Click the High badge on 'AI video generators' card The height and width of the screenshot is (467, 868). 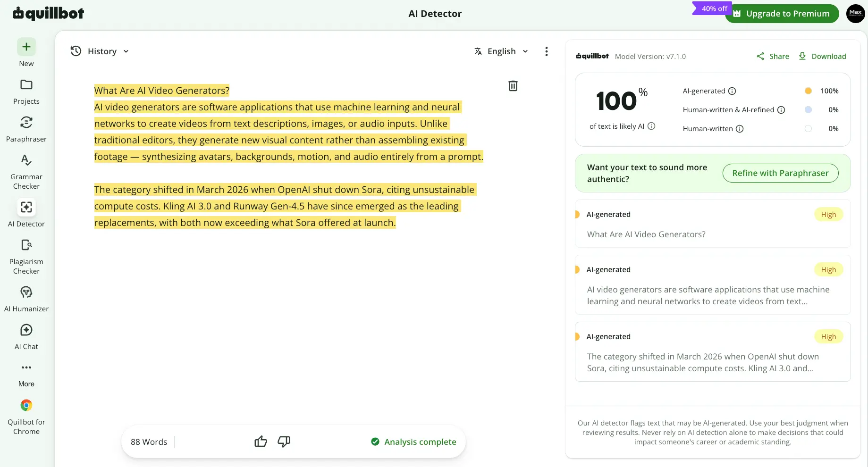tap(828, 270)
